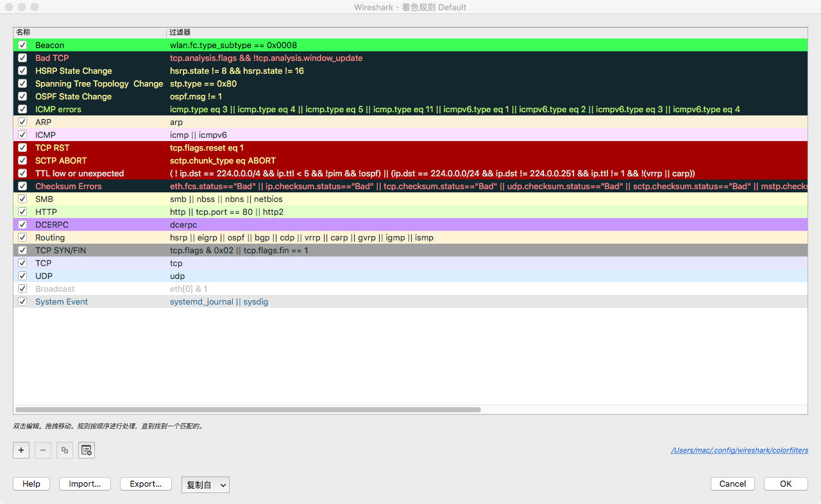Toggle the SCTP ABORT checkbox
This screenshot has width=821, height=504.
pos(22,161)
